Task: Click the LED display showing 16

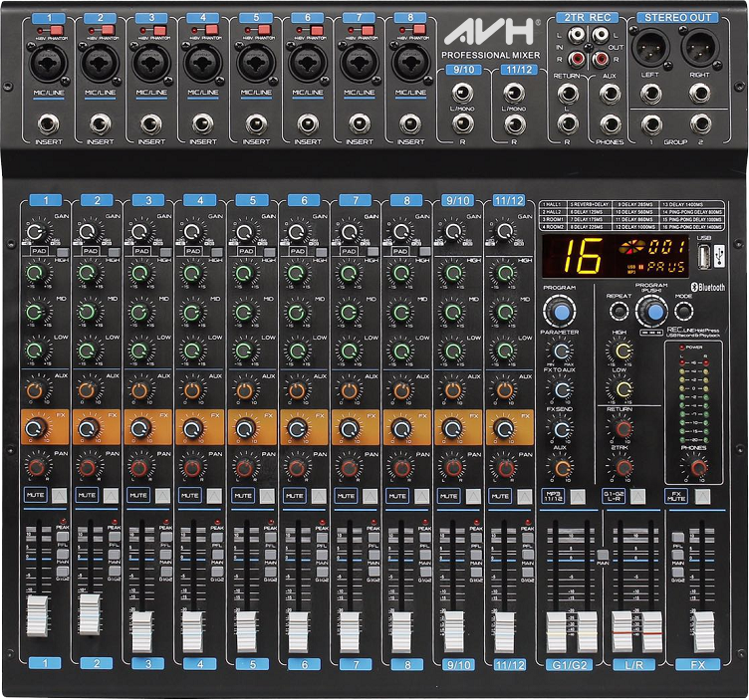Action: 616,257
